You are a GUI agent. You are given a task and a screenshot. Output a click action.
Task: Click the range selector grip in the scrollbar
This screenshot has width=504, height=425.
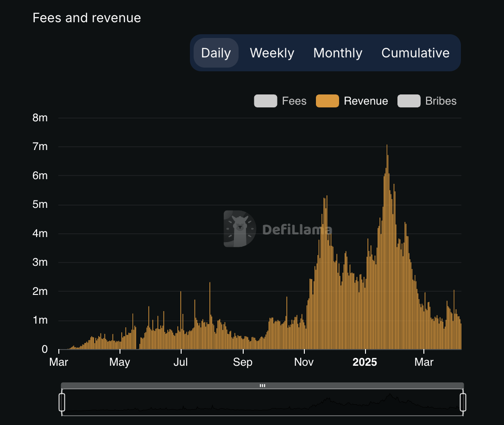point(263,385)
